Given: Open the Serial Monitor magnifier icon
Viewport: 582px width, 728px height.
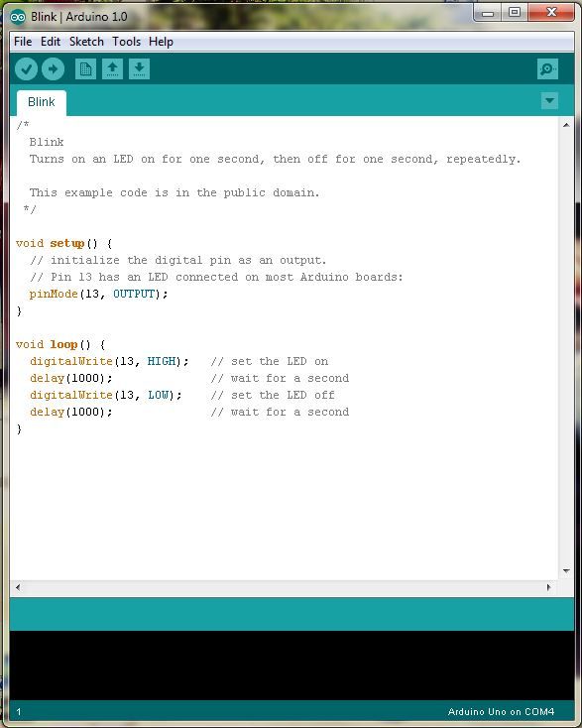Looking at the screenshot, I should 547,69.
